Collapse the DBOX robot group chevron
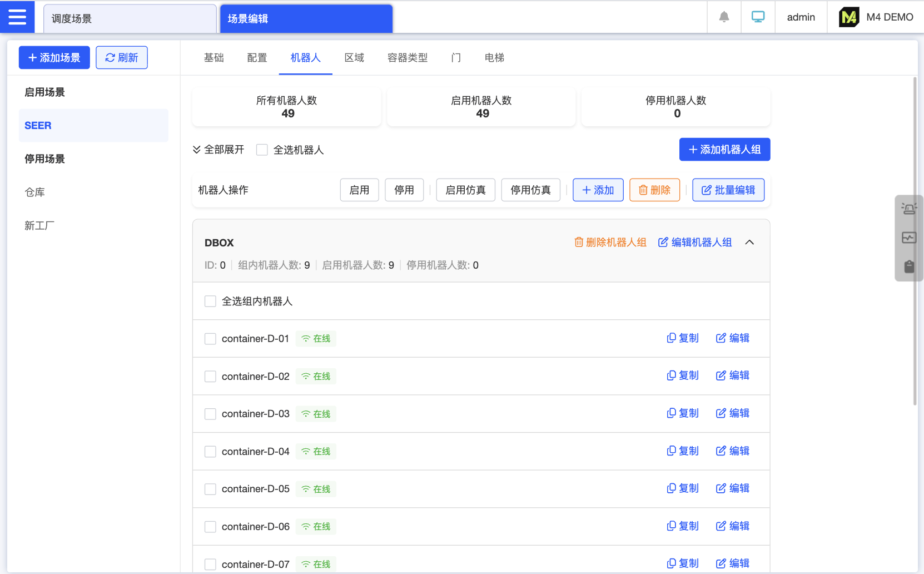Image resolution: width=924 pixels, height=574 pixels. click(x=750, y=243)
